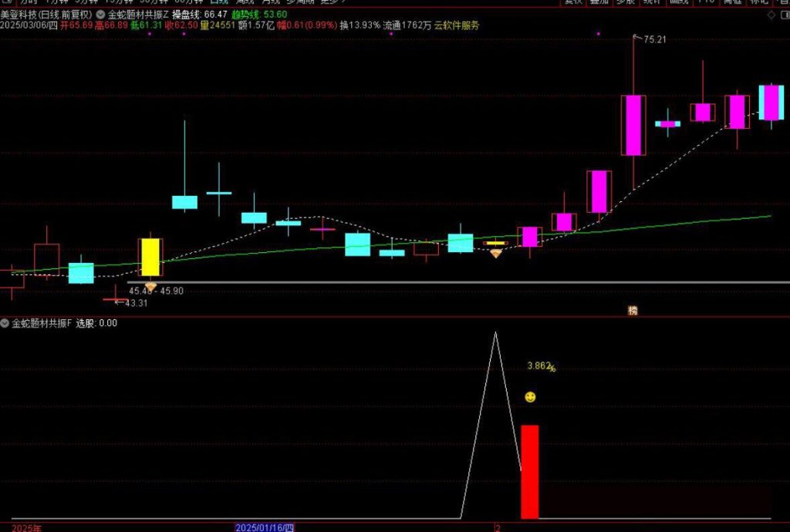Click the orange badge icon above the indicator divider
This screenshot has width=790, height=532.
click(x=633, y=311)
